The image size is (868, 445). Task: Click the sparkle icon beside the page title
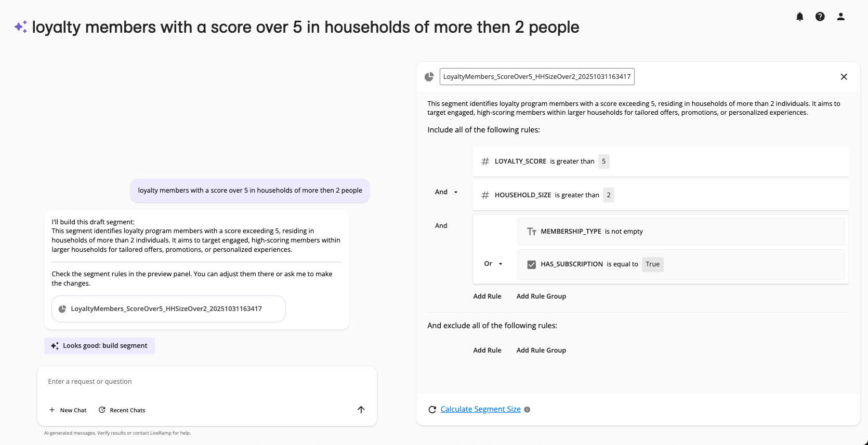coord(21,27)
